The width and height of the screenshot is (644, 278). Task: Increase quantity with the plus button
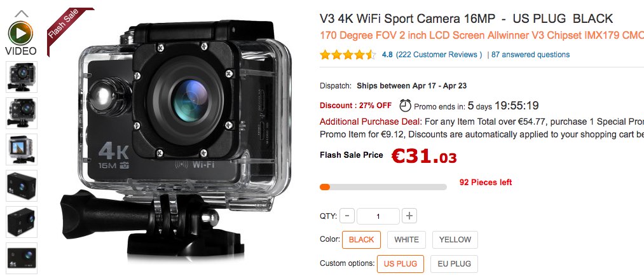coord(409,216)
